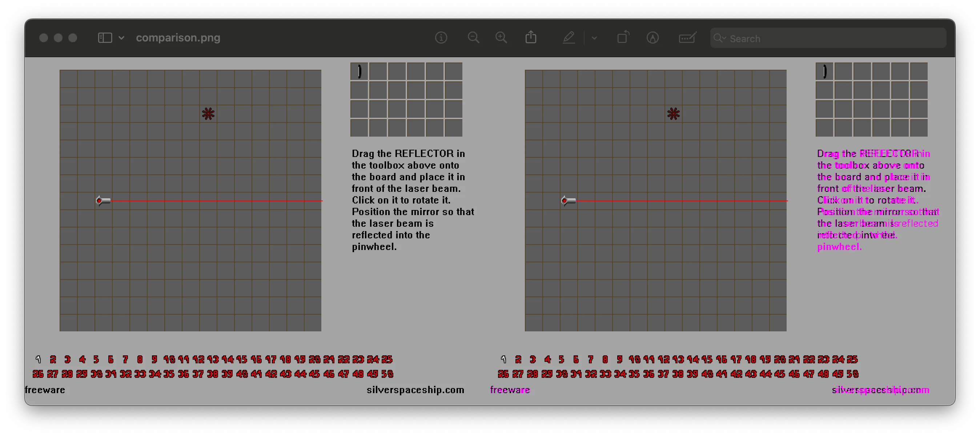Click the Info inspector icon
Image resolution: width=980 pixels, height=436 pixels.
pyautogui.click(x=441, y=38)
